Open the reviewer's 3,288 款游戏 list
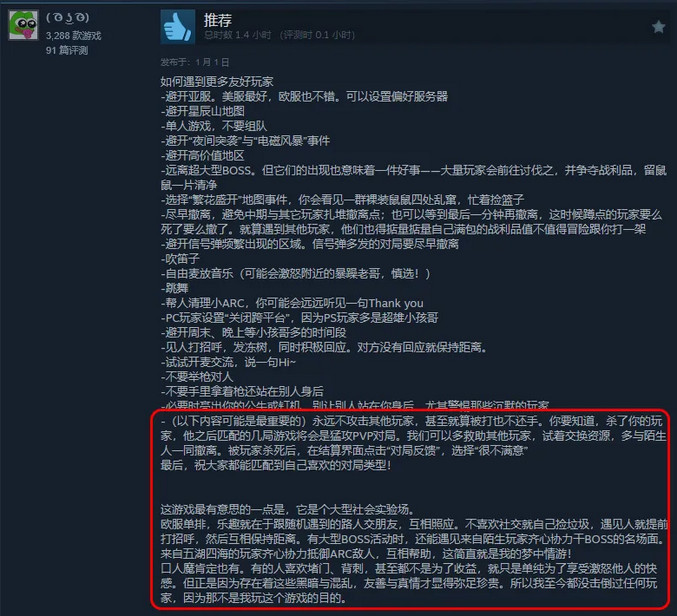The image size is (677, 616). (x=73, y=35)
